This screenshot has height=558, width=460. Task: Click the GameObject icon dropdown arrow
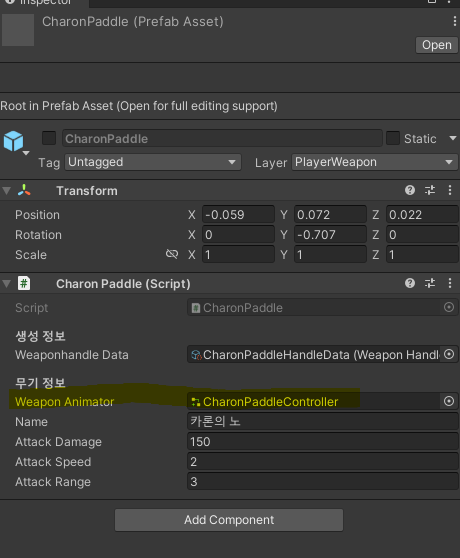click(x=26, y=153)
